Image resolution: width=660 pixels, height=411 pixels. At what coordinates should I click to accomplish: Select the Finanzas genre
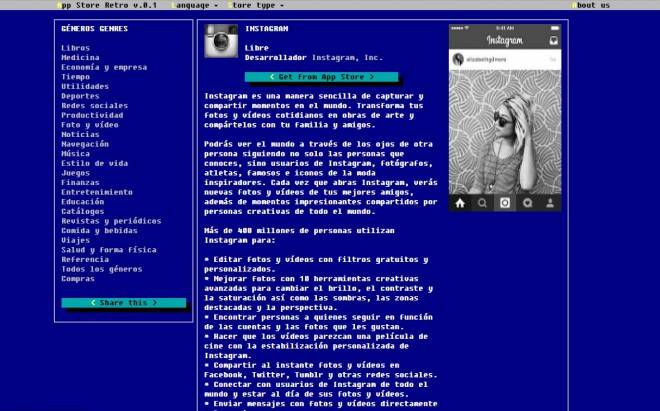click(80, 183)
